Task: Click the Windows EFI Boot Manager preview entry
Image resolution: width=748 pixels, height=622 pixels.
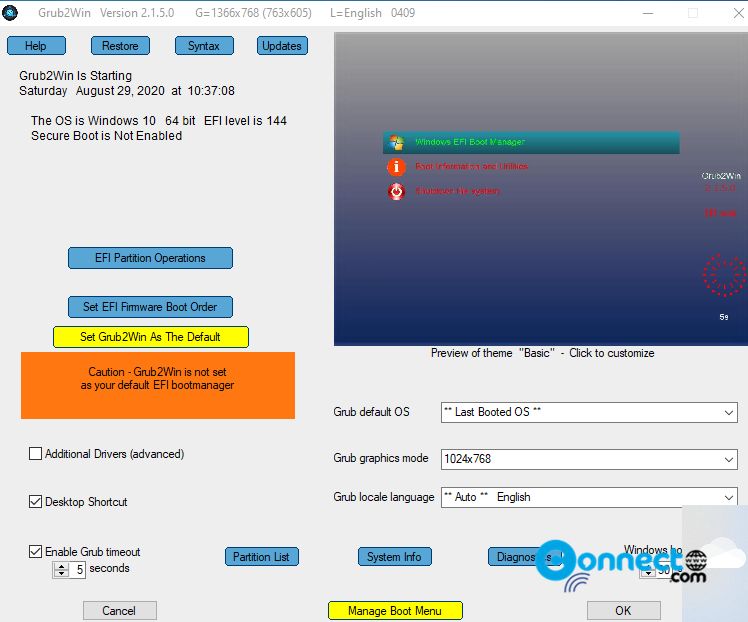Action: [x=530, y=142]
